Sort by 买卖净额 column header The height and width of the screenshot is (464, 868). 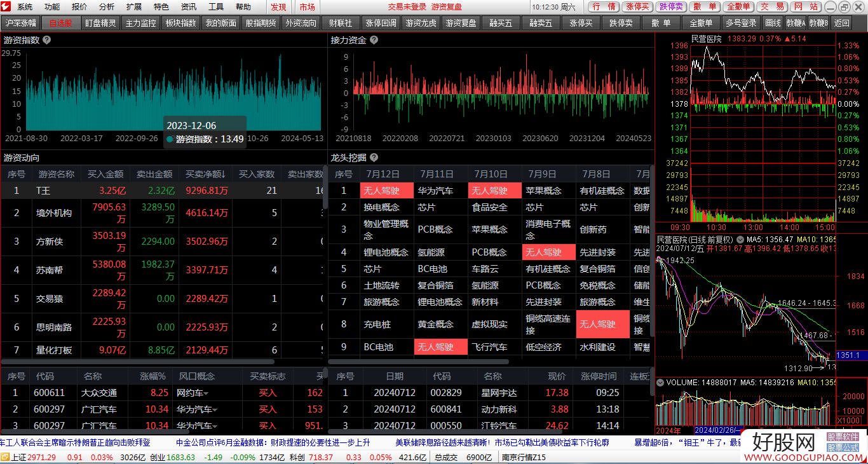pos(205,174)
